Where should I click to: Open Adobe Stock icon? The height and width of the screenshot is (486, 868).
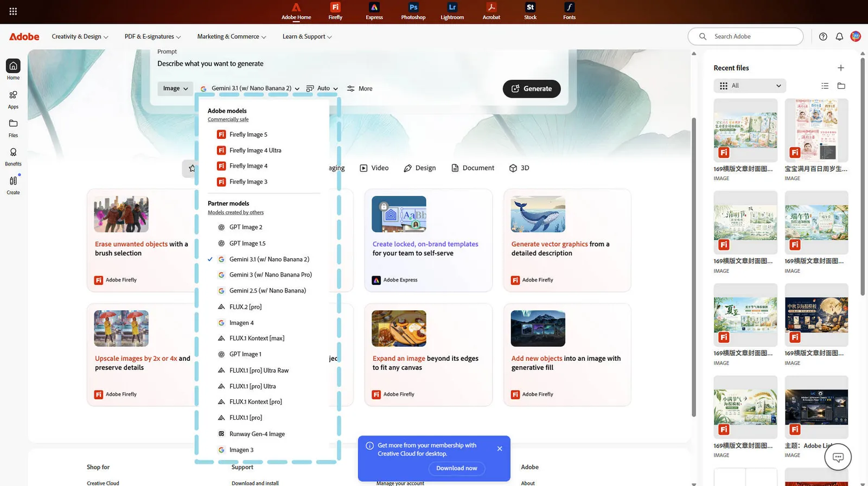[x=531, y=11]
